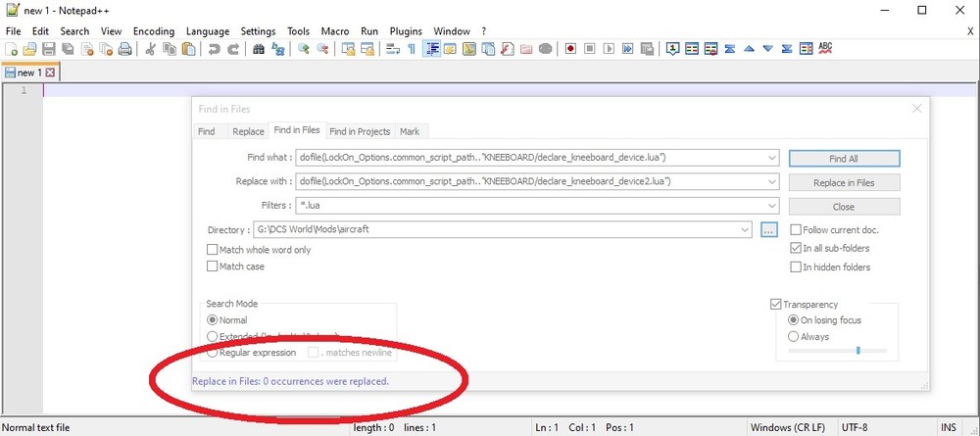
Task: Enable In hidden folders checkbox
Action: (796, 267)
